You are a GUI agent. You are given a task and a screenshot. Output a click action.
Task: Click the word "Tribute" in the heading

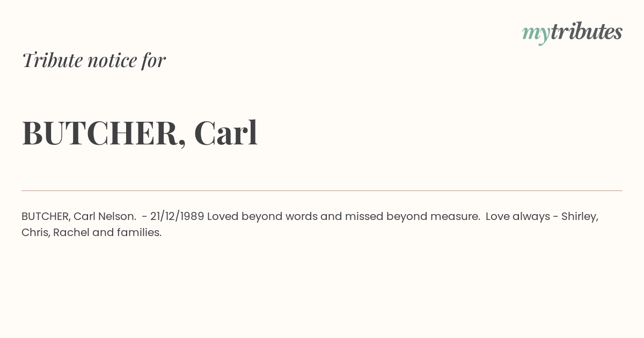53,60
